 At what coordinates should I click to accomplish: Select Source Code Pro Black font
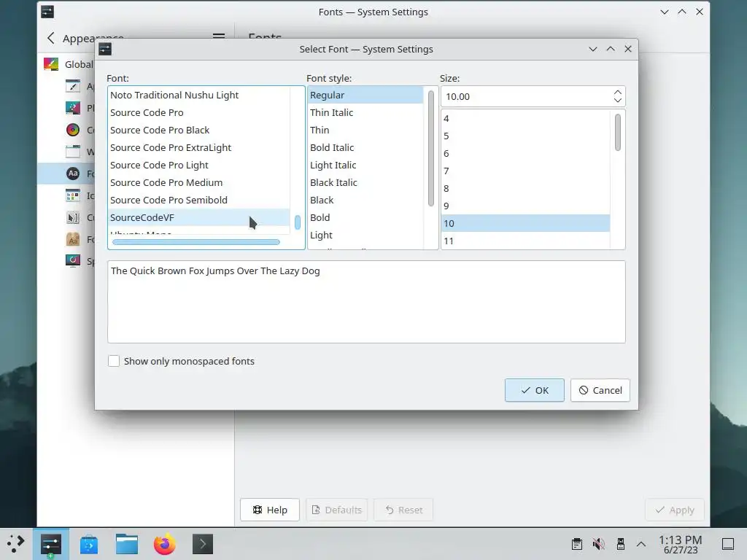coord(199,130)
